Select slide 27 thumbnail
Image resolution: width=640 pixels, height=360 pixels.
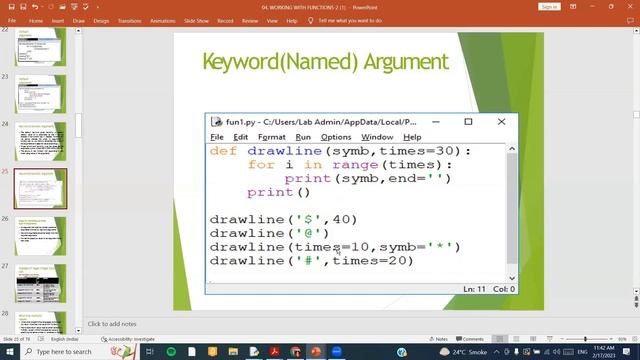pos(40,283)
